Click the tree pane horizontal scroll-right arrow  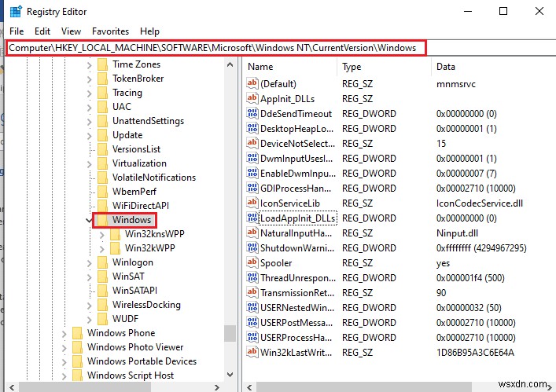216,387
